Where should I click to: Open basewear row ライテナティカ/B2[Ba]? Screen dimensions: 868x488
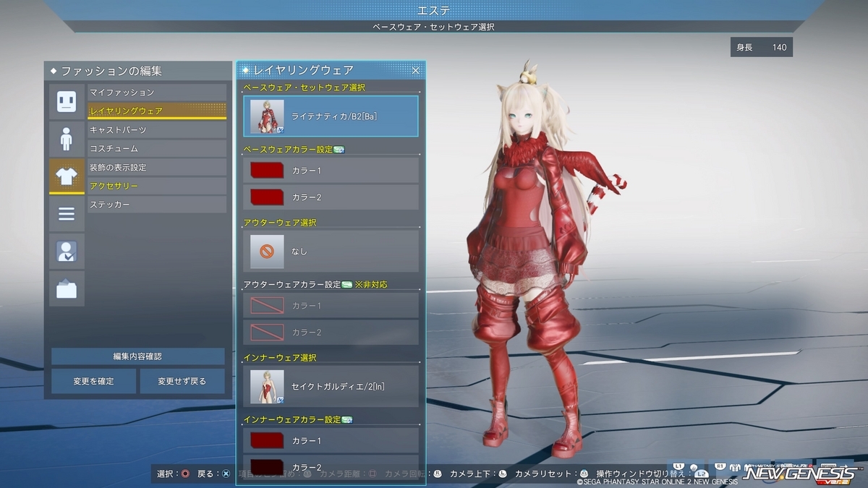pyautogui.click(x=331, y=116)
